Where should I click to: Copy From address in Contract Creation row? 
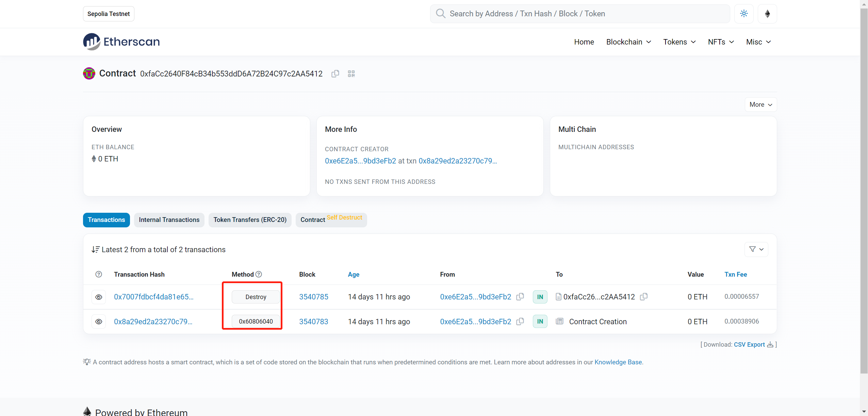[x=520, y=322]
